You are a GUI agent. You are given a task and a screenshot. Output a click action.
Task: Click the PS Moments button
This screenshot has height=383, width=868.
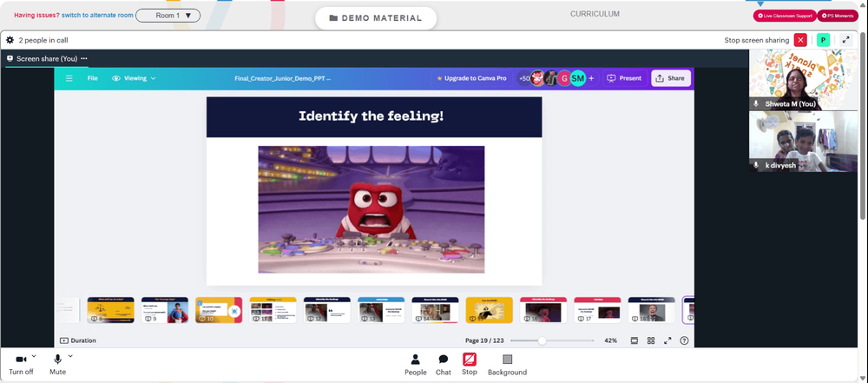[x=838, y=17]
